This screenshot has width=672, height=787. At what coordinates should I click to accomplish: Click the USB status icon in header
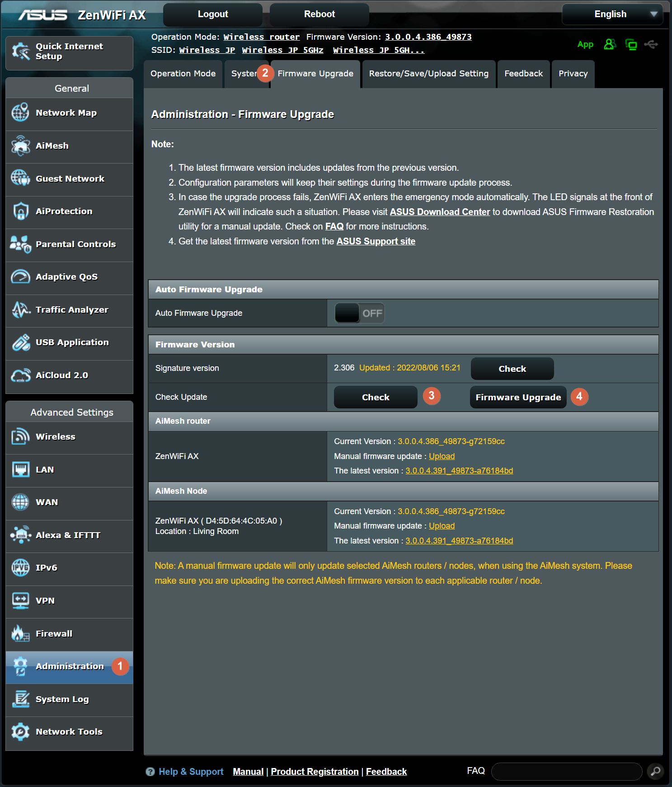[651, 44]
